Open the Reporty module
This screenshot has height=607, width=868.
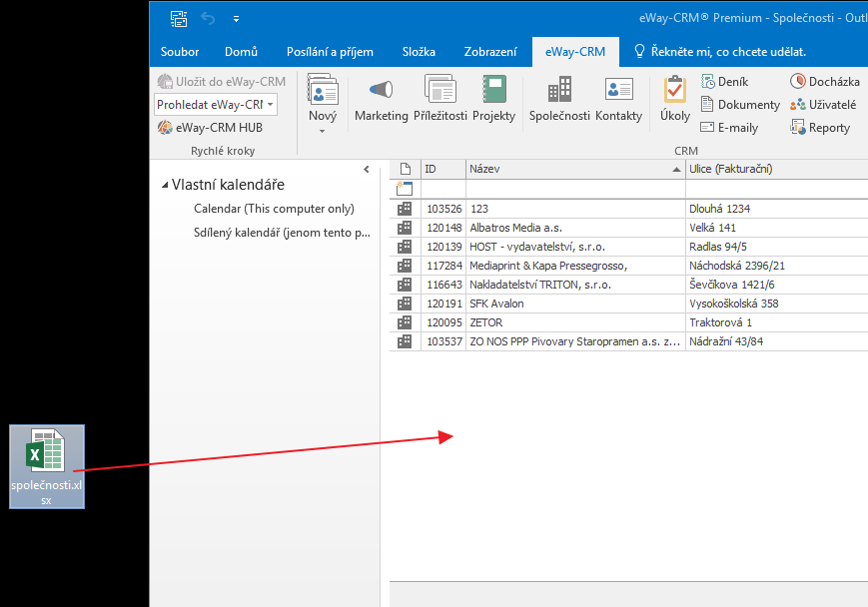coord(820,127)
